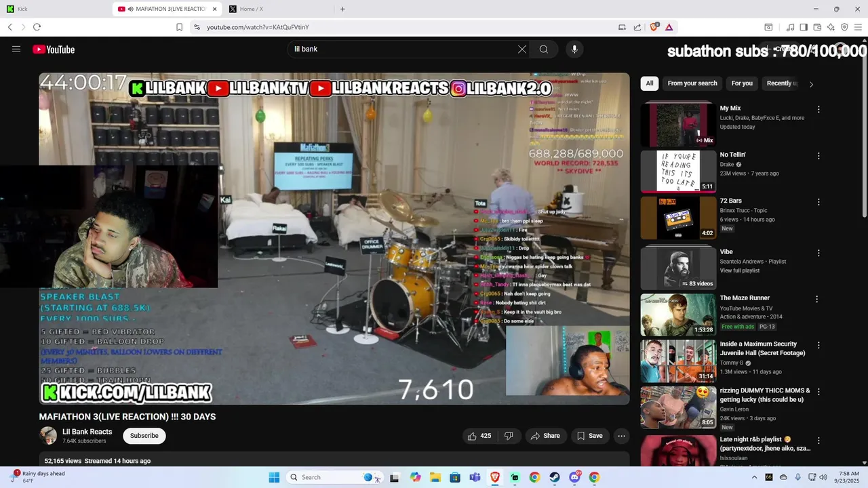Open the Brave Shields lion icon
Viewport: 868px width, 488px height.
[x=654, y=27]
